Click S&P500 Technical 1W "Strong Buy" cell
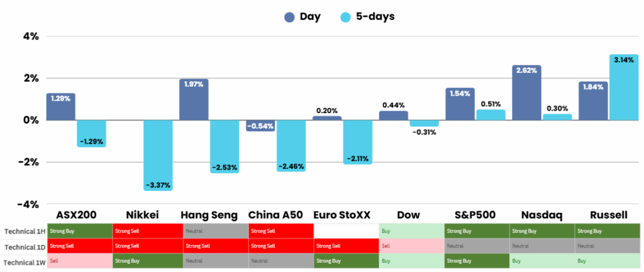This screenshot has height=272, width=644. click(477, 260)
